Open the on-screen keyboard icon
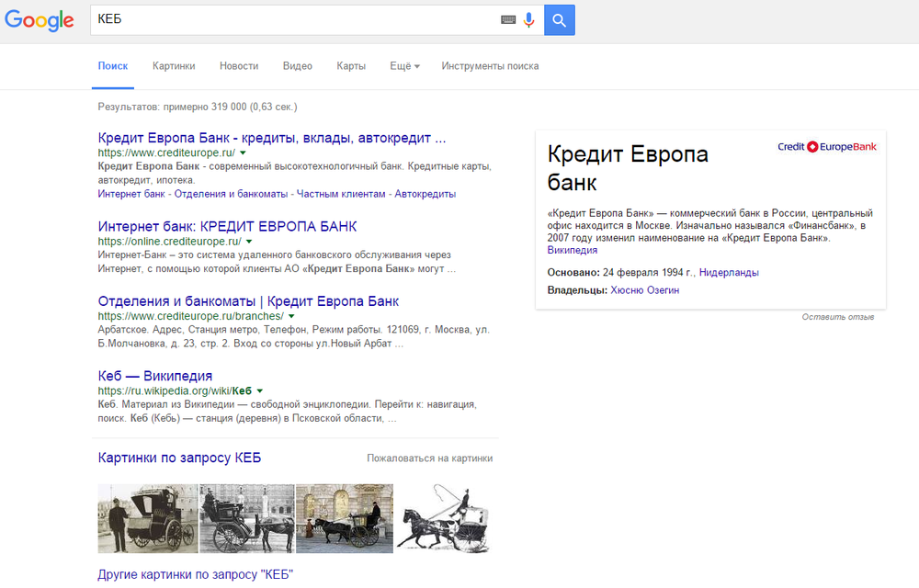919x588 pixels. point(508,19)
